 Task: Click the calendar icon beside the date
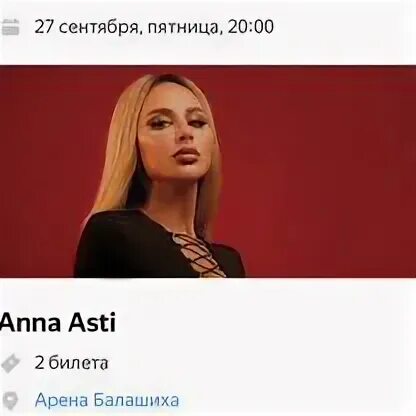pyautogui.click(x=10, y=27)
